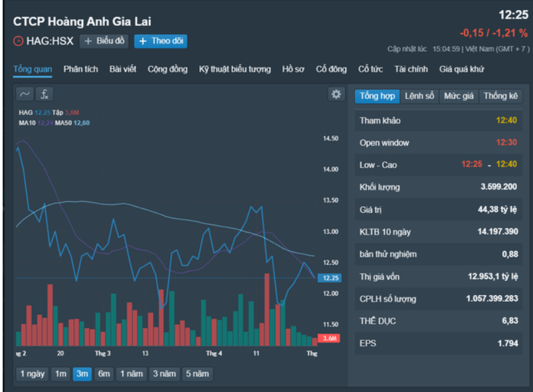Click the Tham khảo row
This screenshot has height=392, width=533.
tap(439, 120)
